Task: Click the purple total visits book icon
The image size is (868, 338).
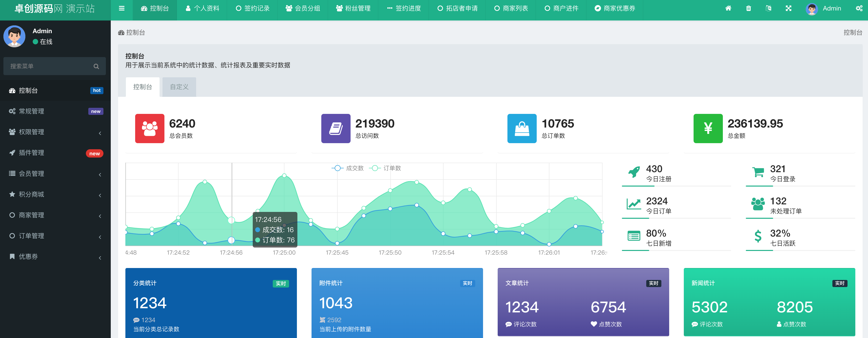Action: click(336, 128)
